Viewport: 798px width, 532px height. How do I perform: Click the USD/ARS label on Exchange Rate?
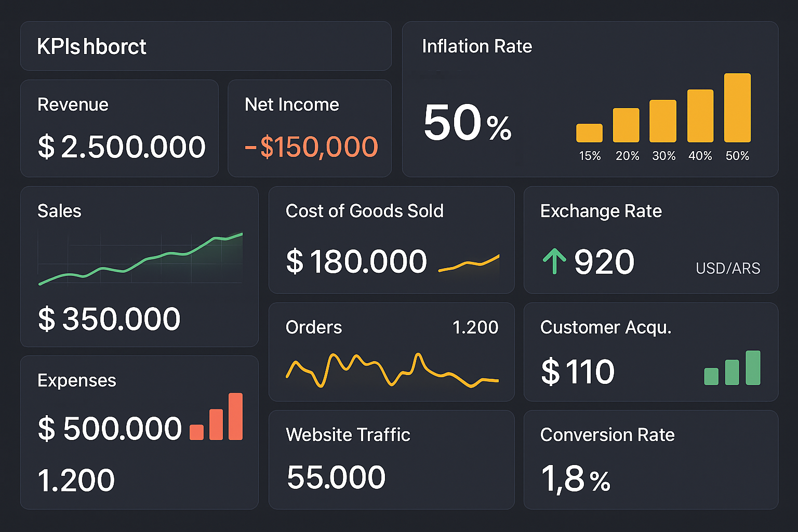click(728, 268)
